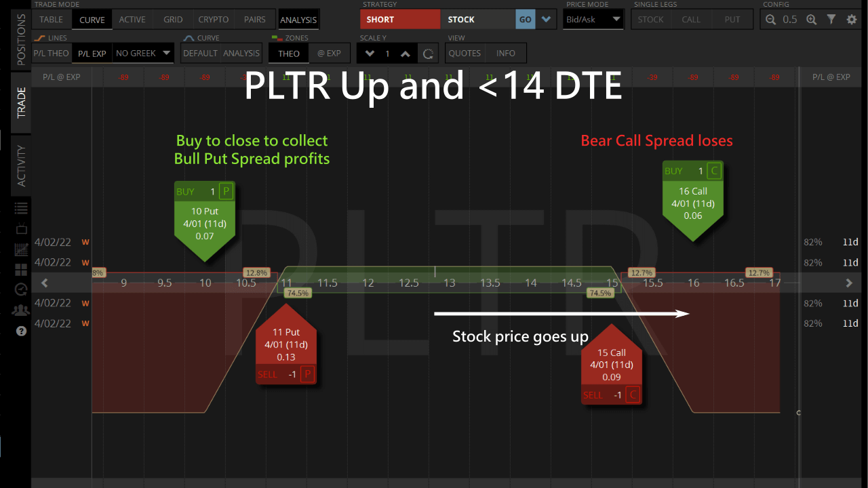Viewport: 868px width, 488px height.
Task: Toggle P/L EXP line
Action: click(x=92, y=53)
